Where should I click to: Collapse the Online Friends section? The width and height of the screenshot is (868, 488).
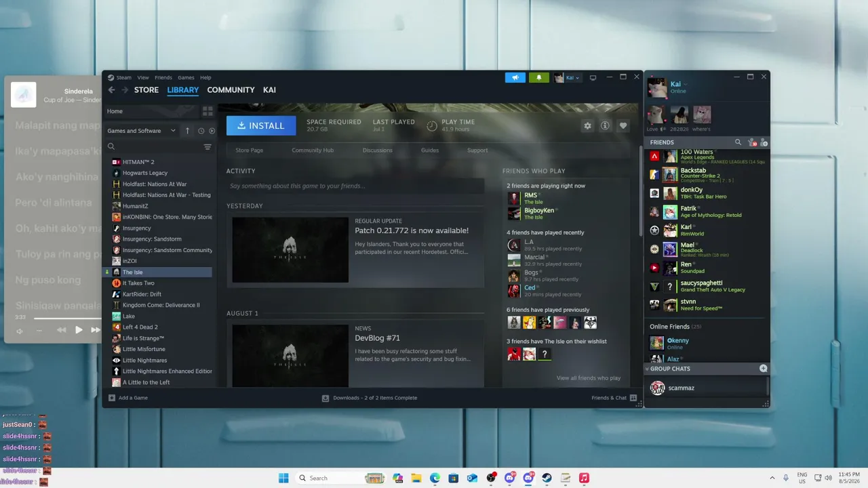click(x=675, y=327)
